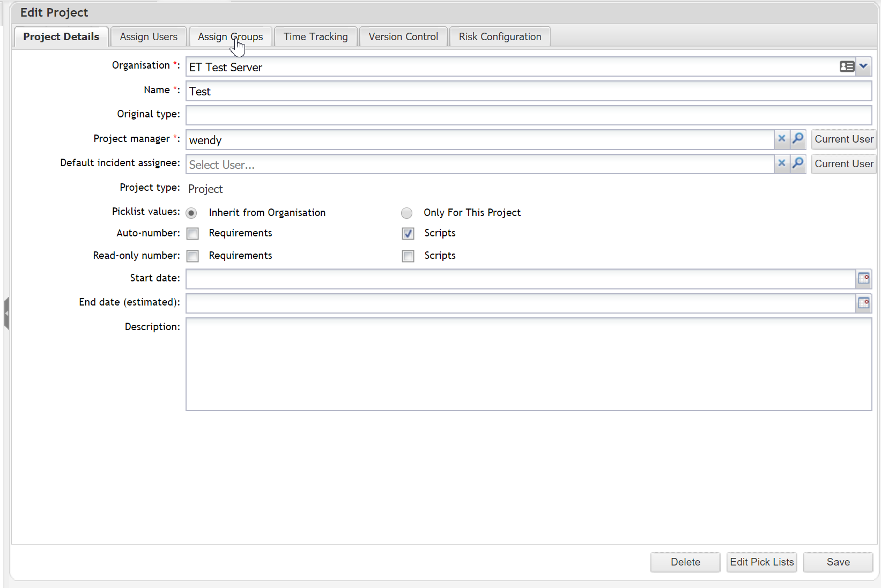This screenshot has height=588, width=881.
Task: Select Only For This Project option
Action: click(x=407, y=213)
